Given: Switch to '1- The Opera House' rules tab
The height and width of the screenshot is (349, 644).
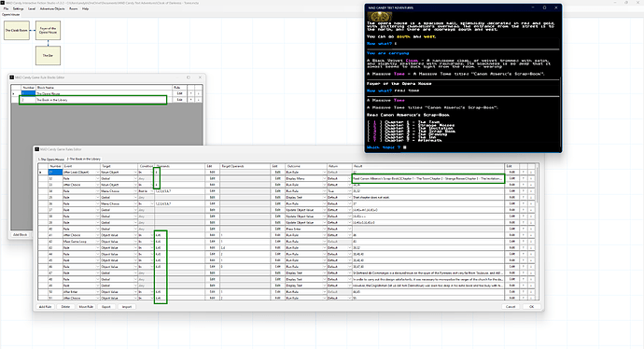Looking at the screenshot, I should click(51, 159).
